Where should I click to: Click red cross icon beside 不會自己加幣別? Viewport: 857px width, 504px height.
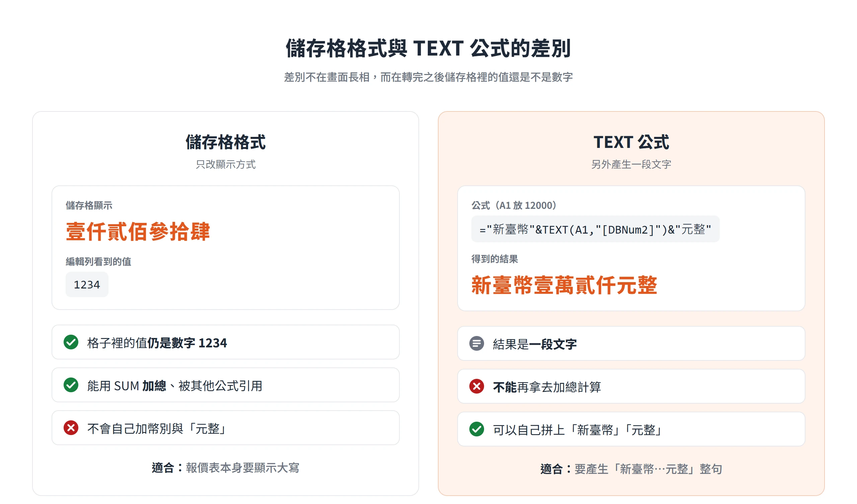coord(71,428)
